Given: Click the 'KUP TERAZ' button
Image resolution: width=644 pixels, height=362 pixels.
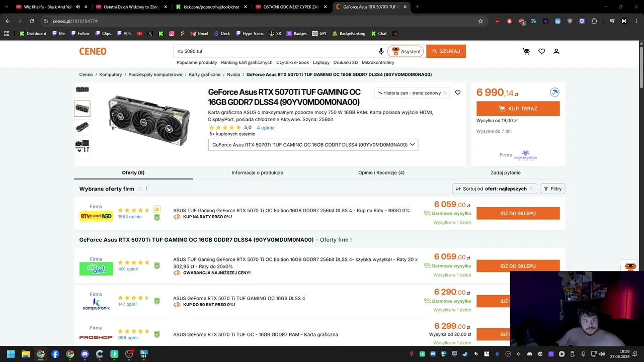Looking at the screenshot, I should pos(518,109).
